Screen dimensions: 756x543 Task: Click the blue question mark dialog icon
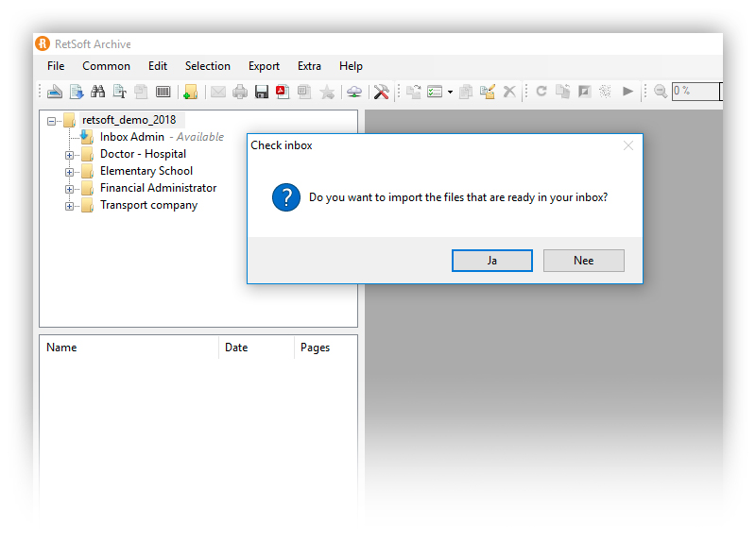286,197
